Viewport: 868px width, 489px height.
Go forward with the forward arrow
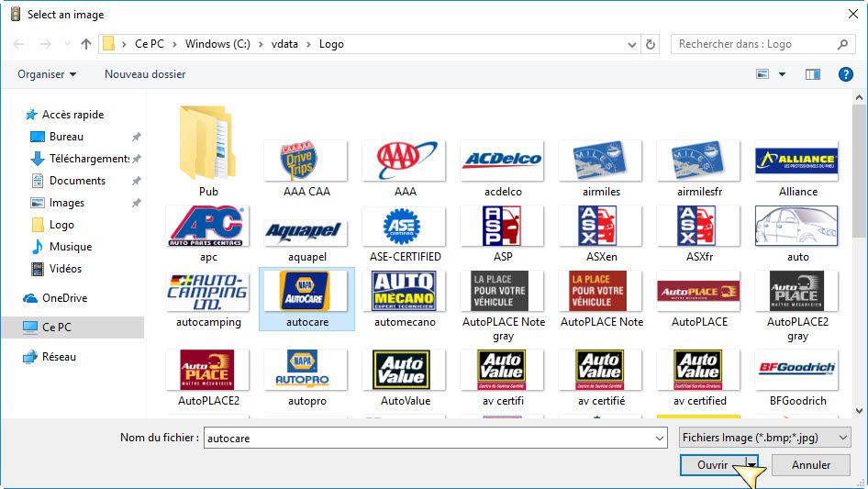click(45, 44)
